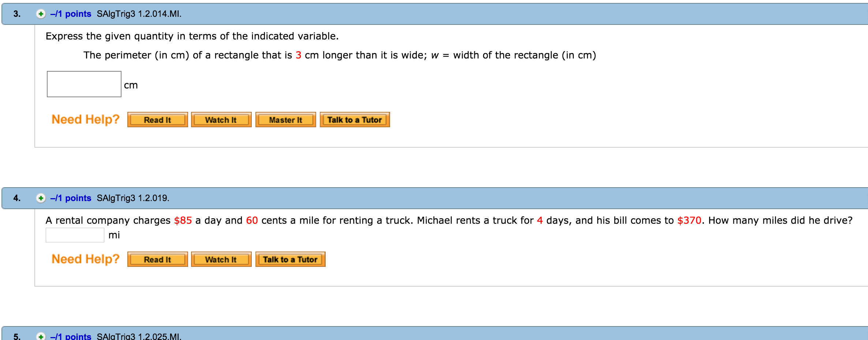
Task: Open Read It for question 3
Action: point(158,120)
